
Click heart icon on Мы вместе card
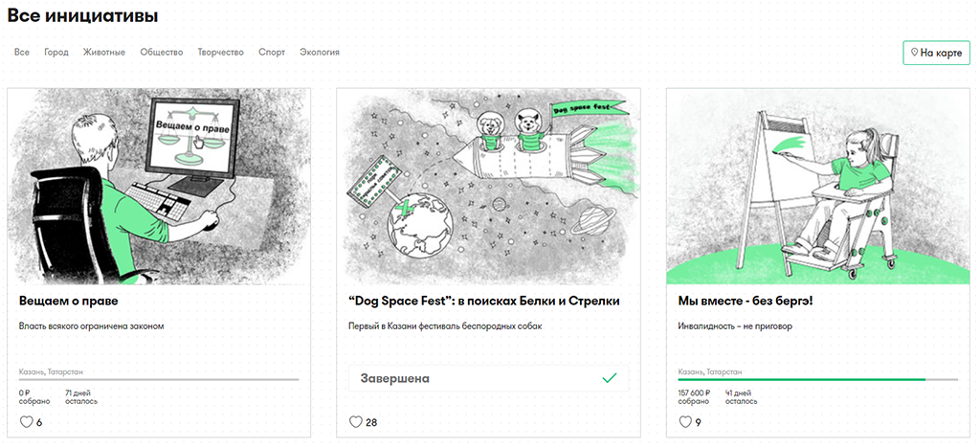click(685, 422)
